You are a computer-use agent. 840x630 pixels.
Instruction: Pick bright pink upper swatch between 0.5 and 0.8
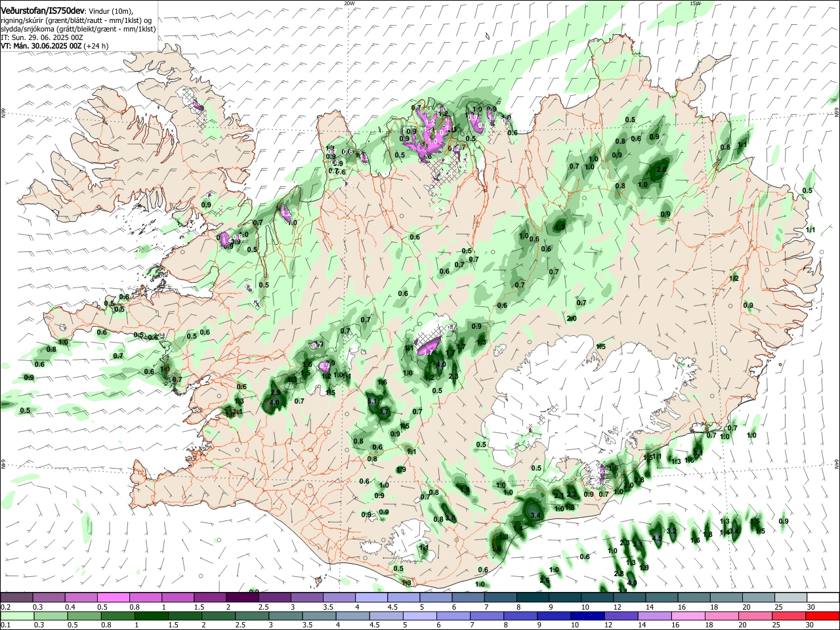[113, 597]
